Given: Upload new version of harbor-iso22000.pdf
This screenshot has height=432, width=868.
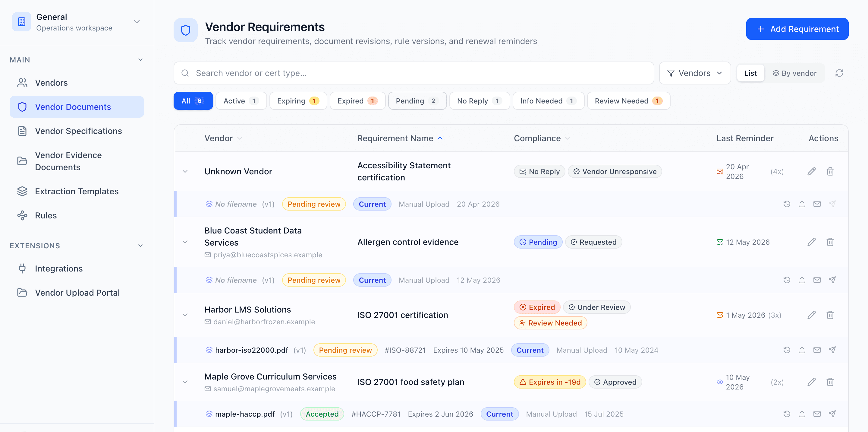Looking at the screenshot, I should (x=802, y=350).
